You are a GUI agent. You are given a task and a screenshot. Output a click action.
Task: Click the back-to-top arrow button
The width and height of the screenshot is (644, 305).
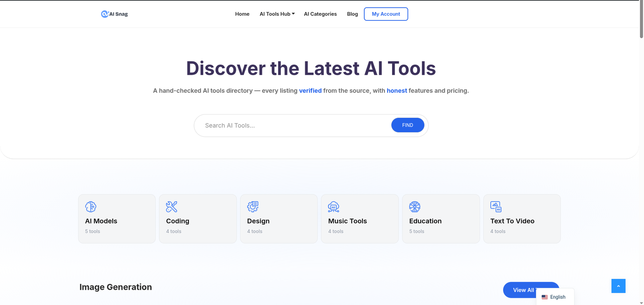[618, 286]
